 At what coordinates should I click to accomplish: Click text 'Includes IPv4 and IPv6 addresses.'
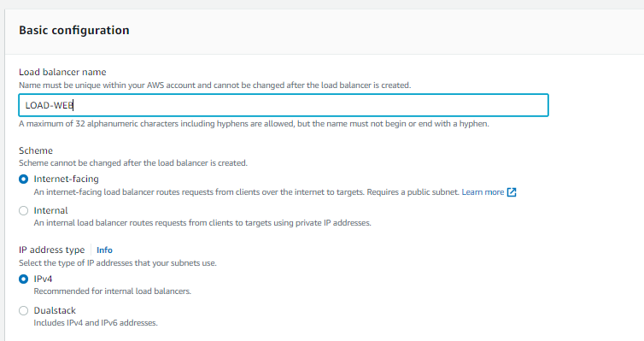click(96, 323)
